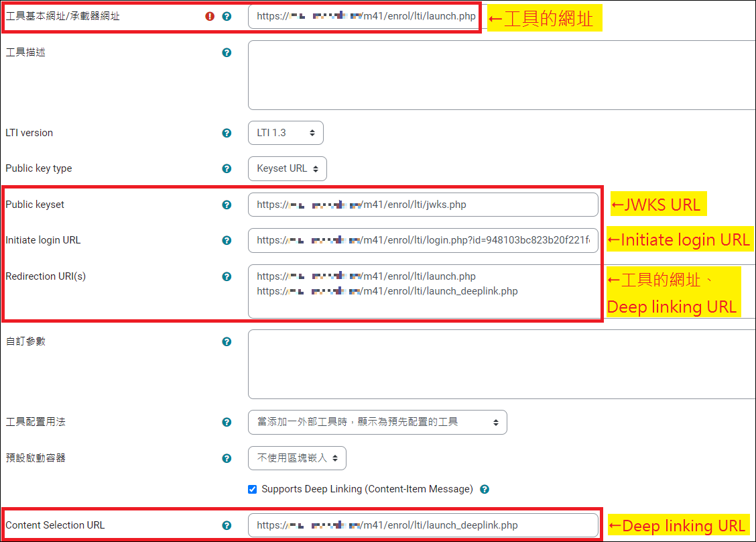Focus the Public keyset URL field
Viewport: 756px width, 542px height.
(x=423, y=205)
